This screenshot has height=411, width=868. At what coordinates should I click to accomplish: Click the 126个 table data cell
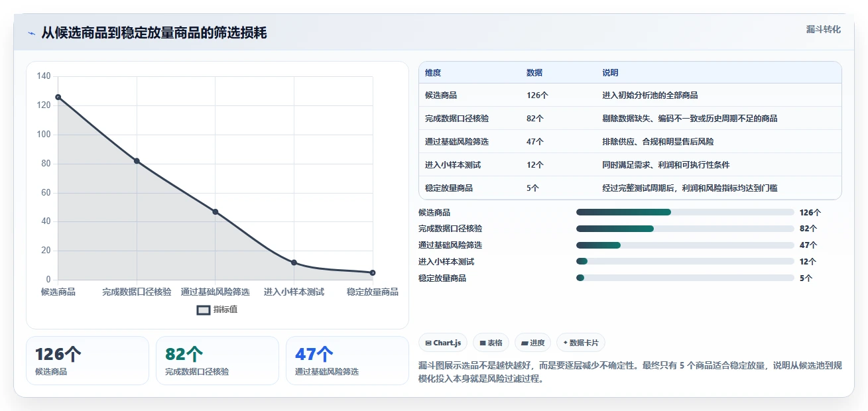(537, 95)
